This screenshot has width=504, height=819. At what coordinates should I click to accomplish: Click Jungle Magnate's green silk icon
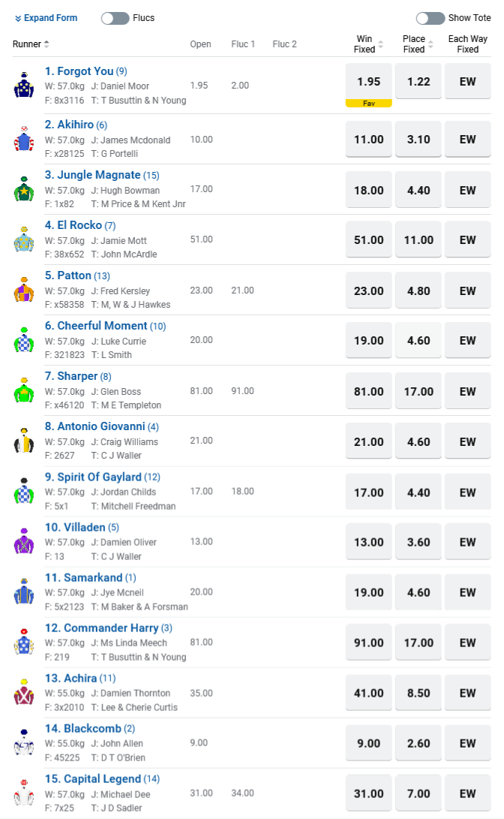(24, 189)
